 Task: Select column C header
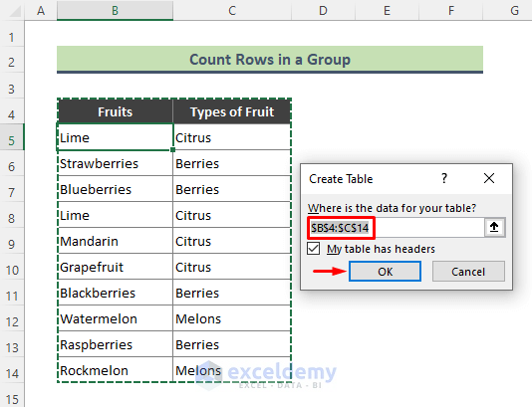(x=232, y=11)
